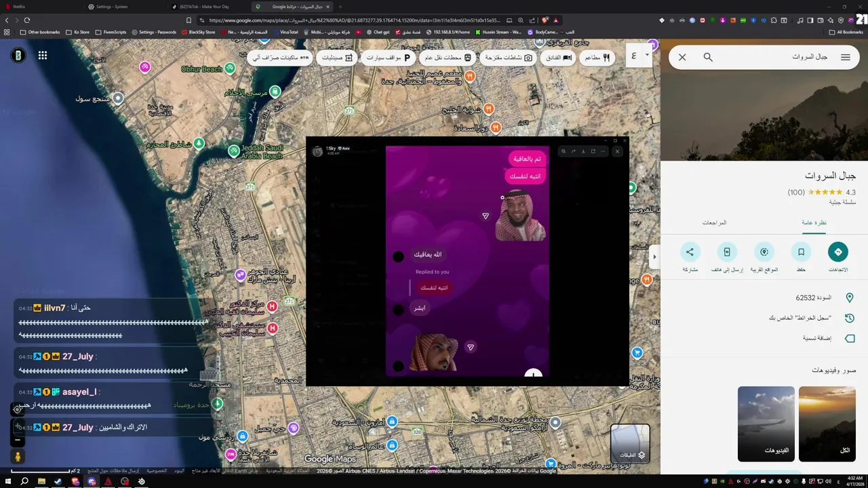Switch to the Netflix browser tab
868x488 pixels.
click(x=41, y=7)
